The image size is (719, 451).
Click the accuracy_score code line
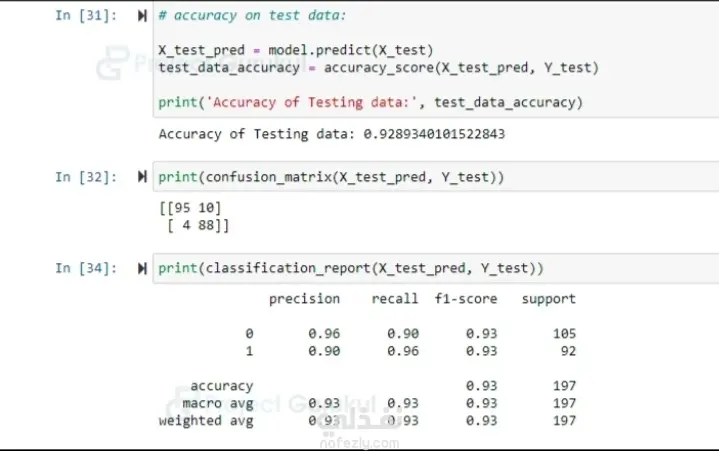pos(379,68)
